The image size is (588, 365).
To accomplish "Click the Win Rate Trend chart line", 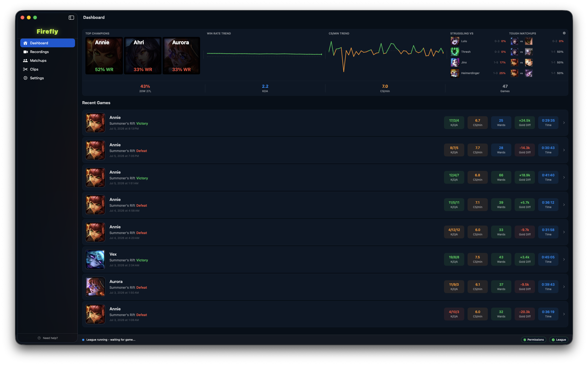I will tap(264, 54).
